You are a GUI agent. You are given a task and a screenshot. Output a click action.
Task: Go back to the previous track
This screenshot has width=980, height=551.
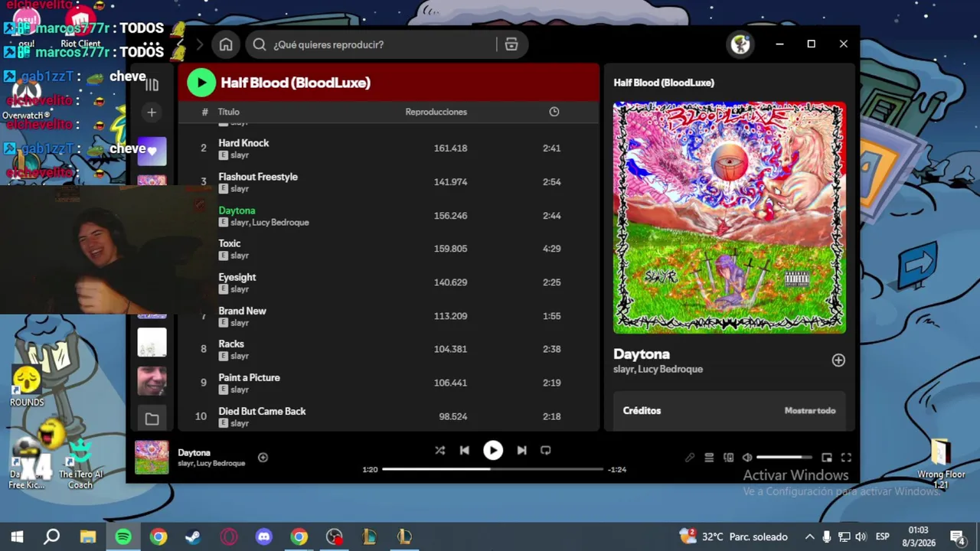(464, 450)
